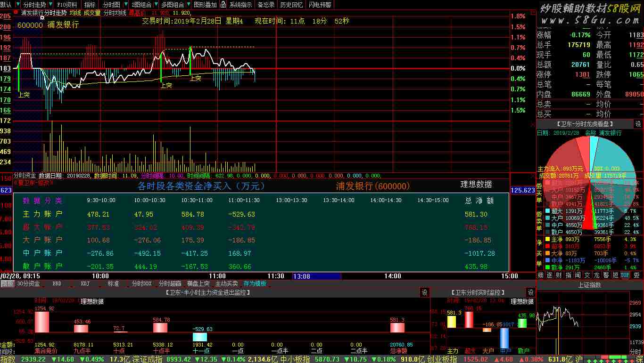Click the 上证指数 mini chart header

(x=589, y=285)
